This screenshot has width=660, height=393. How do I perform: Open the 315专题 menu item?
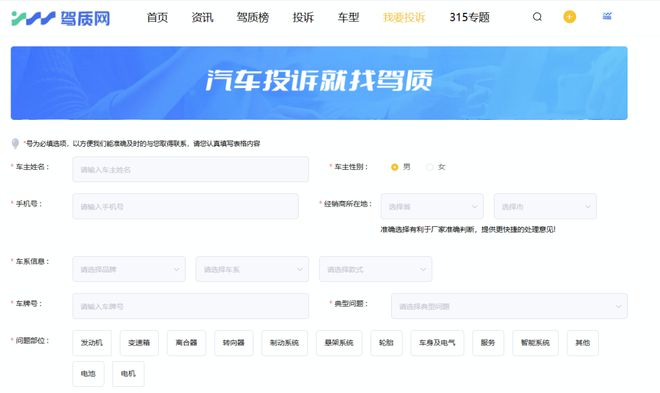(x=469, y=17)
